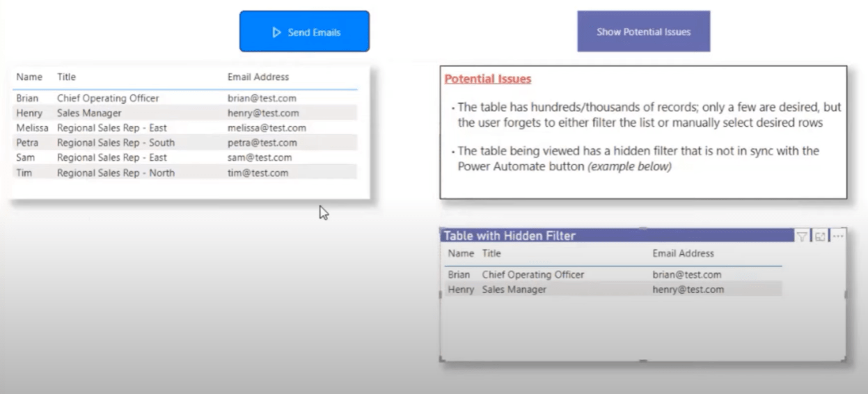Select the Tim name cell
Image resolution: width=868 pixels, height=394 pixels.
24,173
